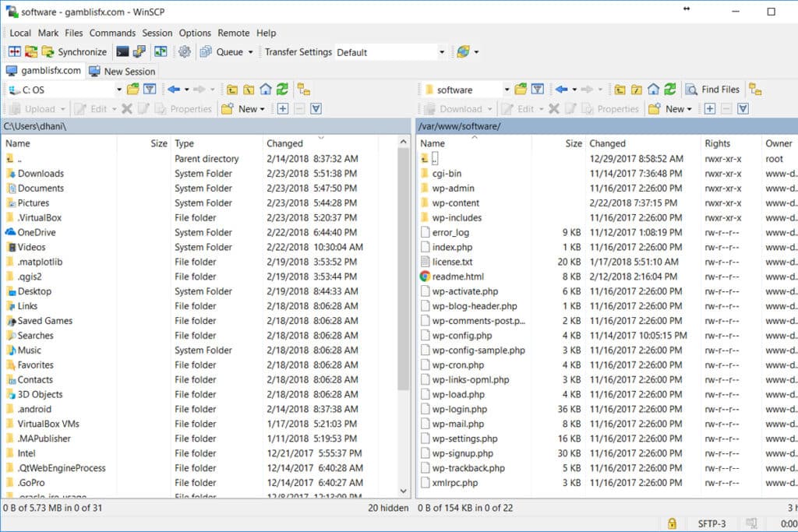Go back in local panel with blue arrow
This screenshot has width=798, height=532.
pyautogui.click(x=174, y=90)
